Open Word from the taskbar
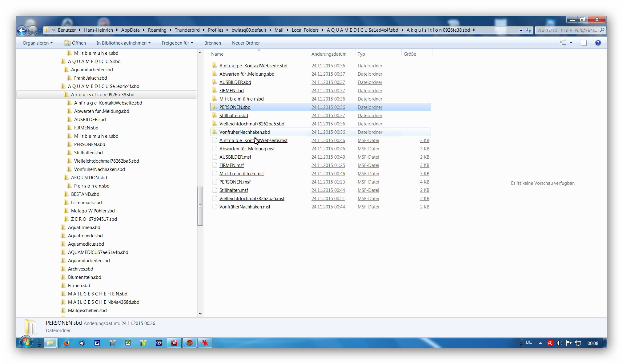Viewport: 623px width, 364px height. (x=97, y=343)
